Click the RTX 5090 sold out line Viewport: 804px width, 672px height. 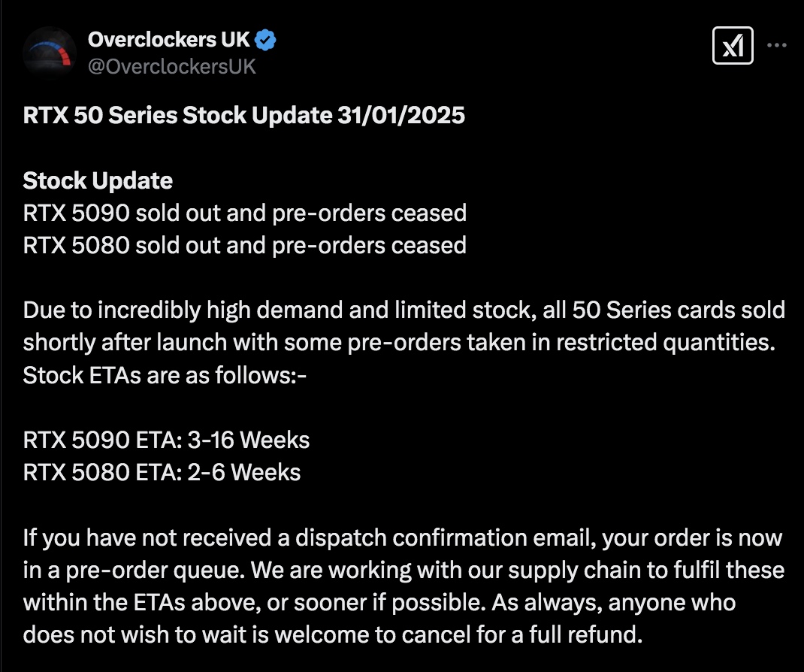246,213
